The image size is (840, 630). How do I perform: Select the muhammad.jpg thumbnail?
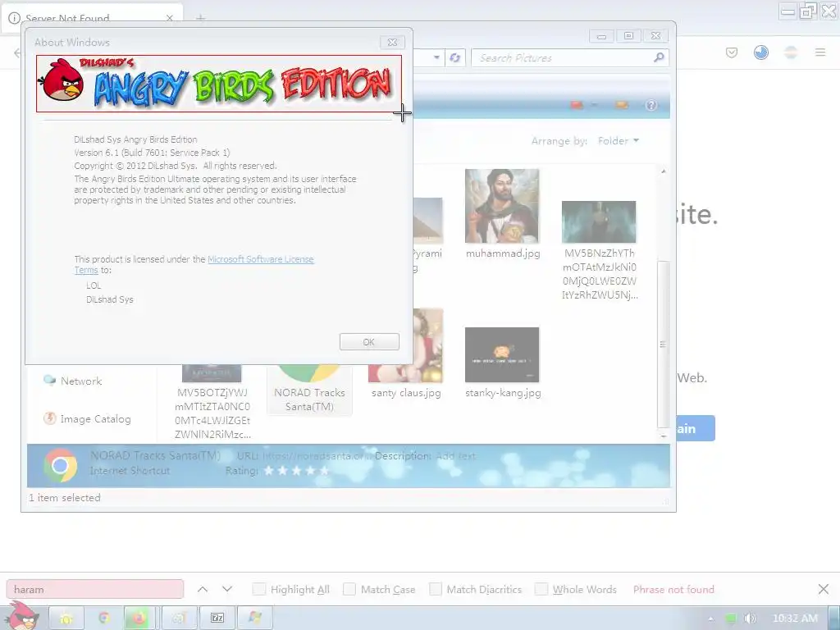tap(502, 206)
